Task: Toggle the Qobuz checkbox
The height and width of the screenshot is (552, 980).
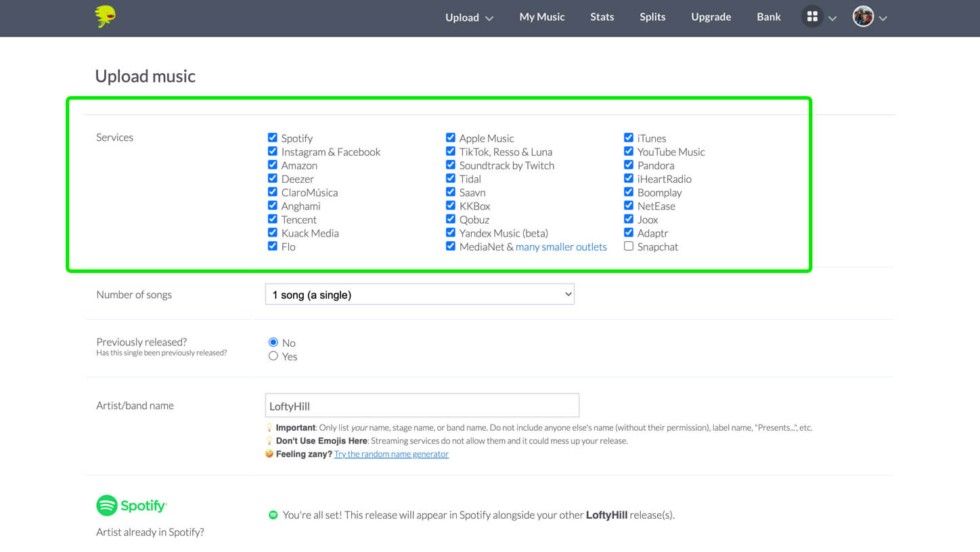Action: pyautogui.click(x=450, y=219)
